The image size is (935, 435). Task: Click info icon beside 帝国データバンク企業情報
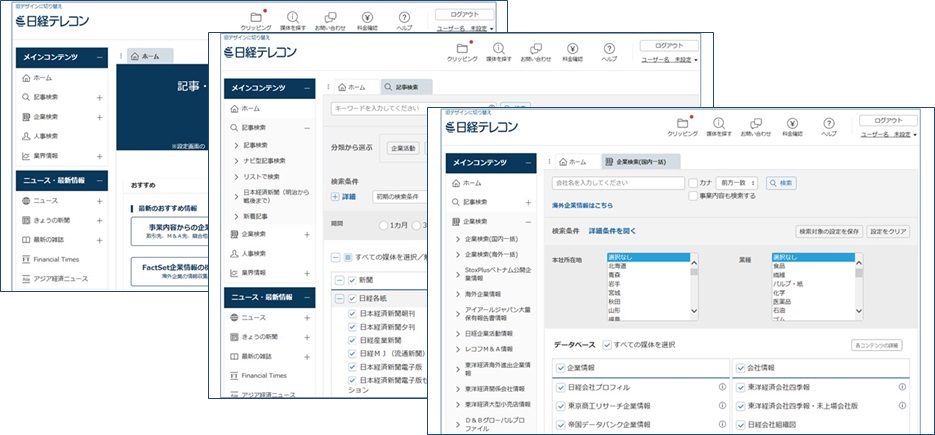tap(722, 424)
